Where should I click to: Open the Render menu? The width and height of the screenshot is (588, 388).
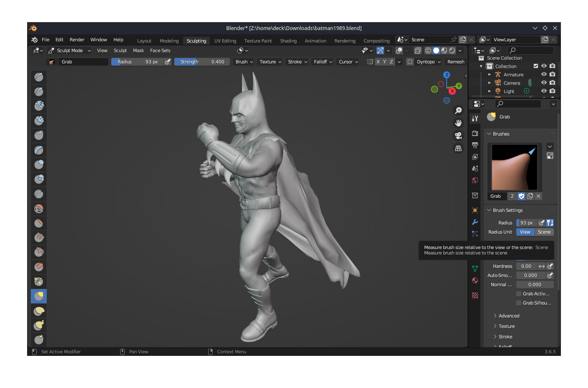(x=77, y=40)
